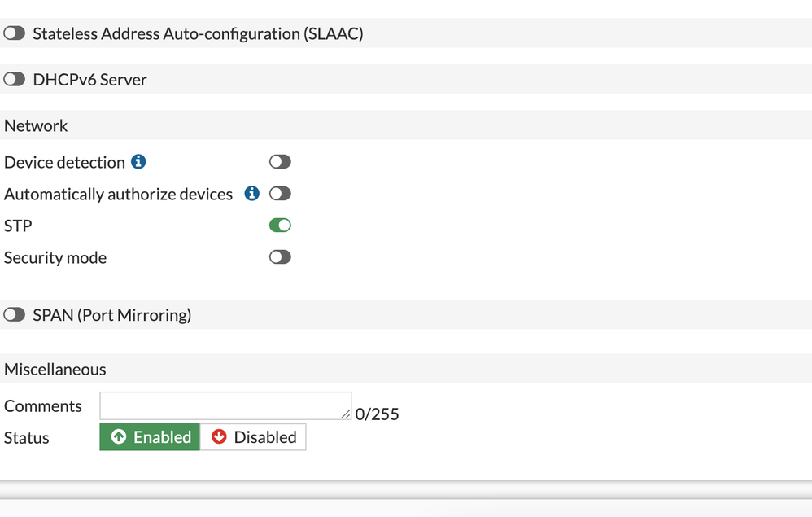
Task: Turn on the DHCPv6 Server toggle
Action: [14, 79]
